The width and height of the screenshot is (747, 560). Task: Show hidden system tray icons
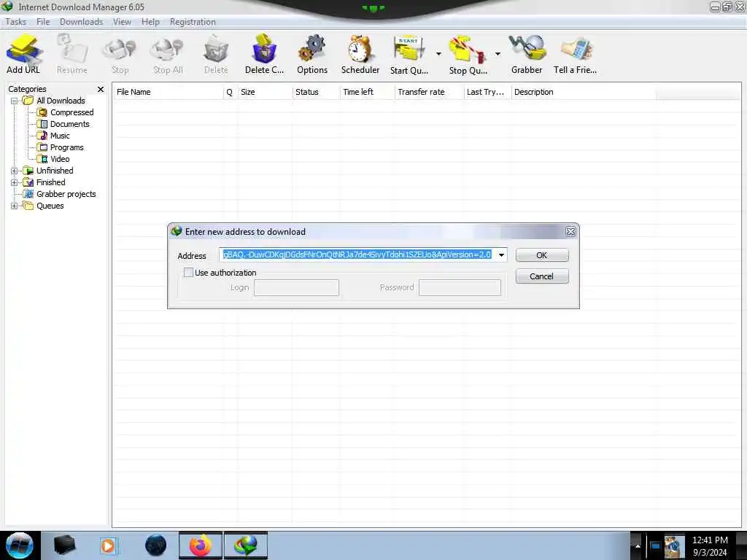point(638,545)
